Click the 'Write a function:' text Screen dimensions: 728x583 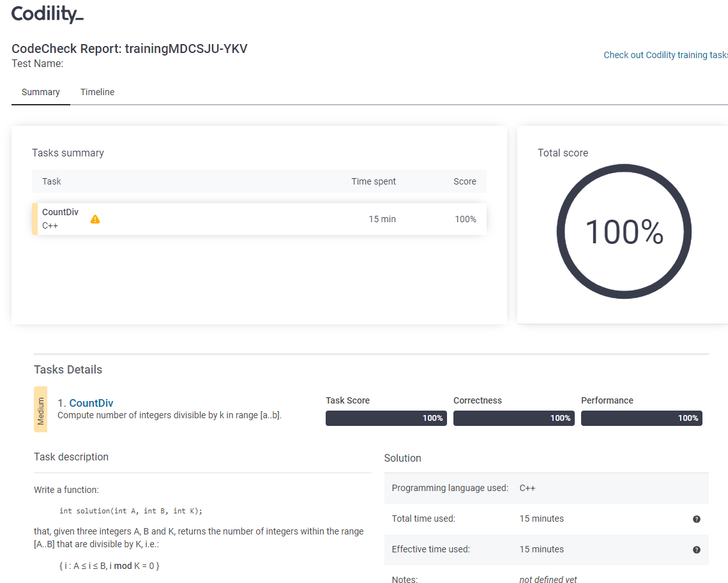tap(66, 490)
